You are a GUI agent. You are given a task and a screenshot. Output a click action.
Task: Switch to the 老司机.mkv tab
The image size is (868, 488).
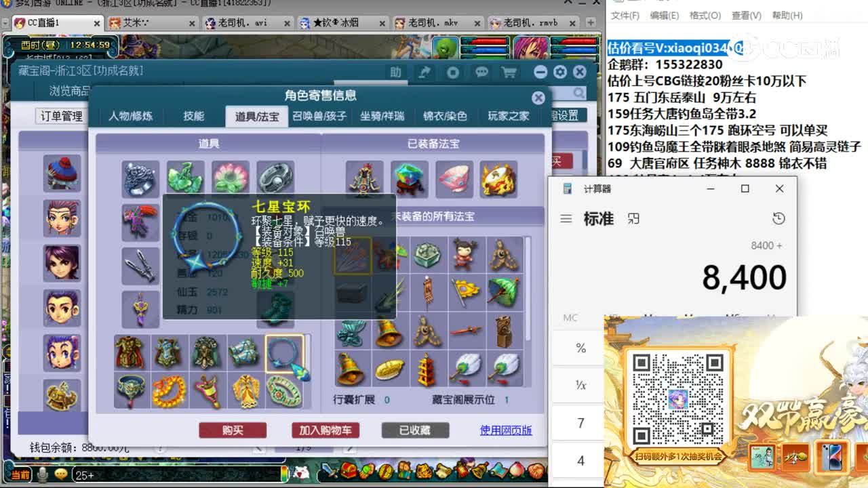pos(437,23)
